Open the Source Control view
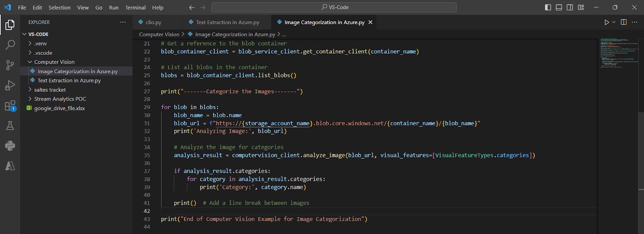644x234 pixels. (x=10, y=65)
